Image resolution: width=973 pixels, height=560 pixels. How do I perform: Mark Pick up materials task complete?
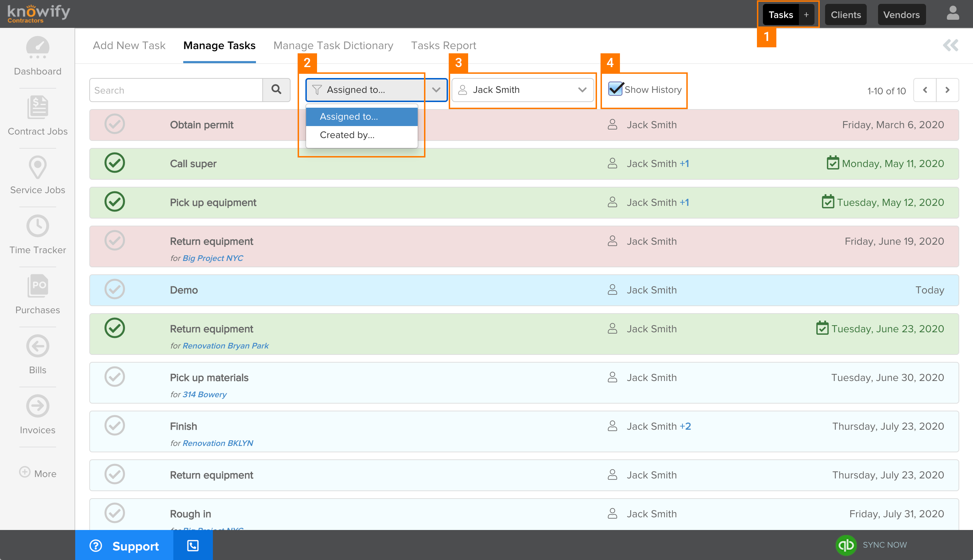[115, 377]
